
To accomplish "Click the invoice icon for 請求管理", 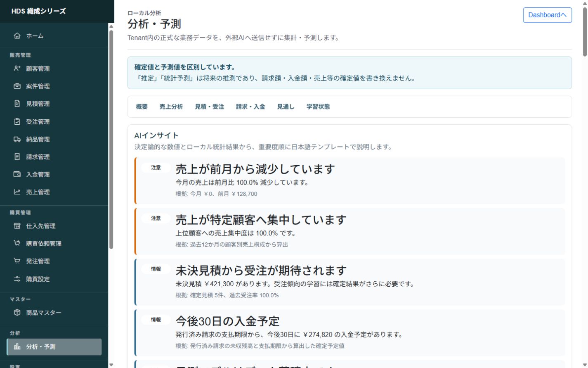I will coord(17,157).
